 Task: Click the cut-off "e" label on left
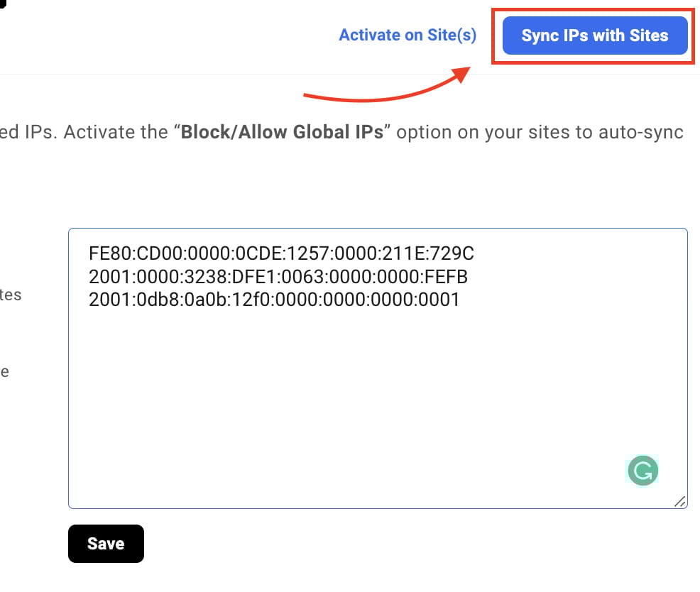tap(4, 371)
